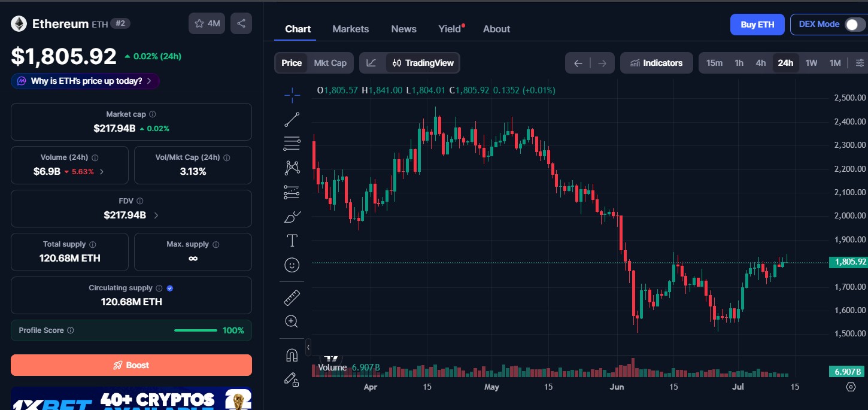Image resolution: width=868 pixels, height=410 pixels.
Task: Open the Fibonacci retracement tools
Action: pos(292,143)
